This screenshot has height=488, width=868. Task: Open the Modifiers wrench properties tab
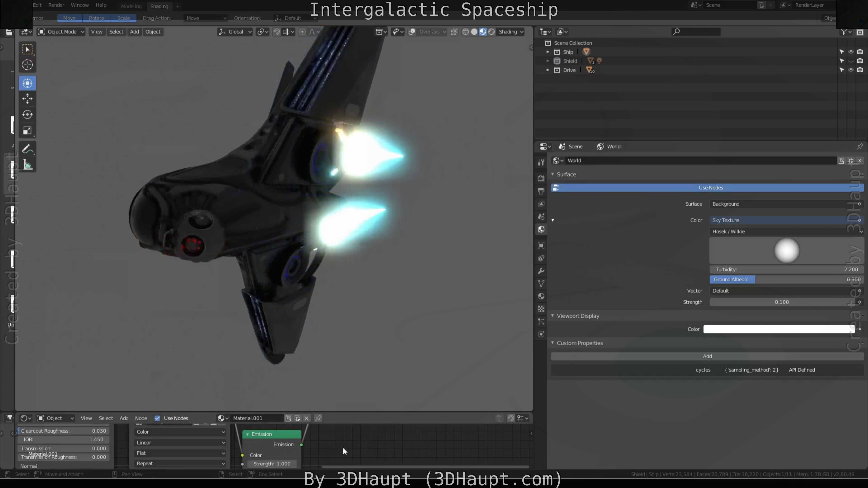(x=541, y=271)
